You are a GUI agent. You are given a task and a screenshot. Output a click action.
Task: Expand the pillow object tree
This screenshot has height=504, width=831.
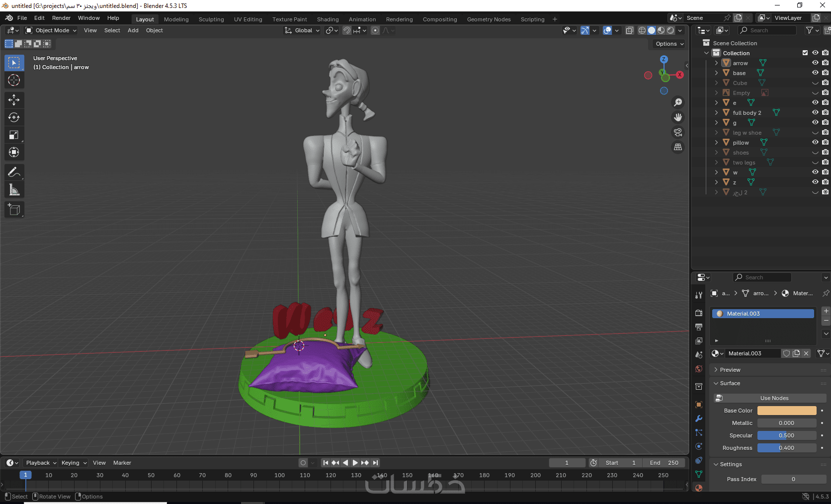[x=716, y=142]
